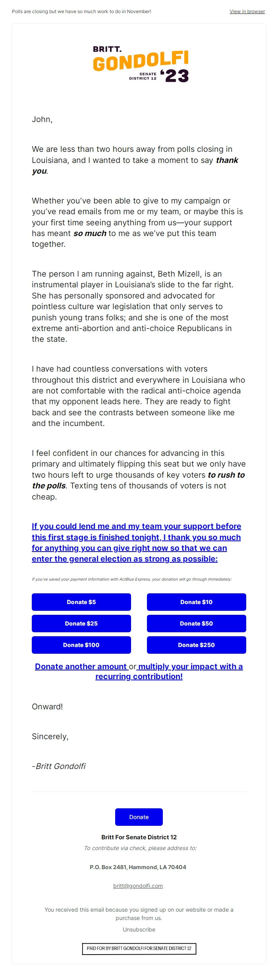
Task: Click the "Paid for by Britt Gondolfi" disclaimer box
Action: click(139, 956)
